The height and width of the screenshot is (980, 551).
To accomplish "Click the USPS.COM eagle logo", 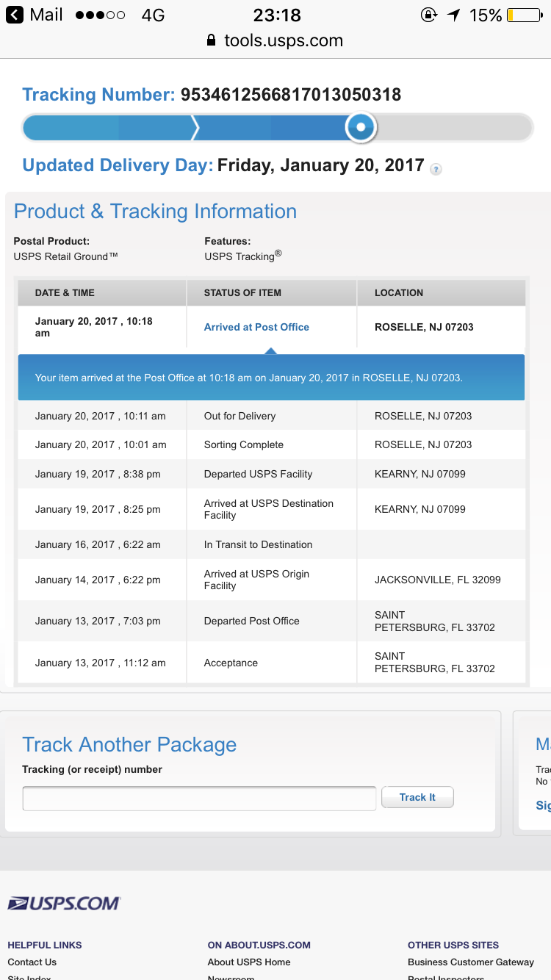I will [x=64, y=903].
